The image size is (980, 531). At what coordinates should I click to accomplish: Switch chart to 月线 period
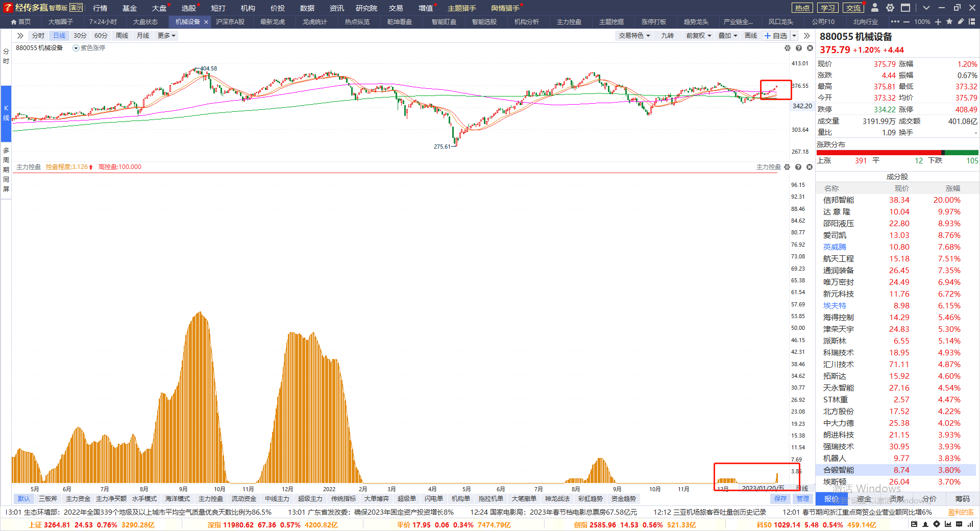pos(143,36)
